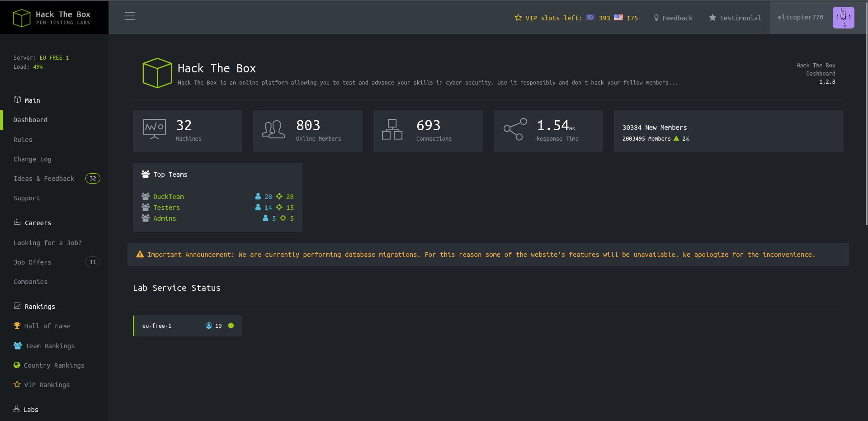This screenshot has width=868, height=421.
Task: Open the DuckTeam team link
Action: pos(168,197)
